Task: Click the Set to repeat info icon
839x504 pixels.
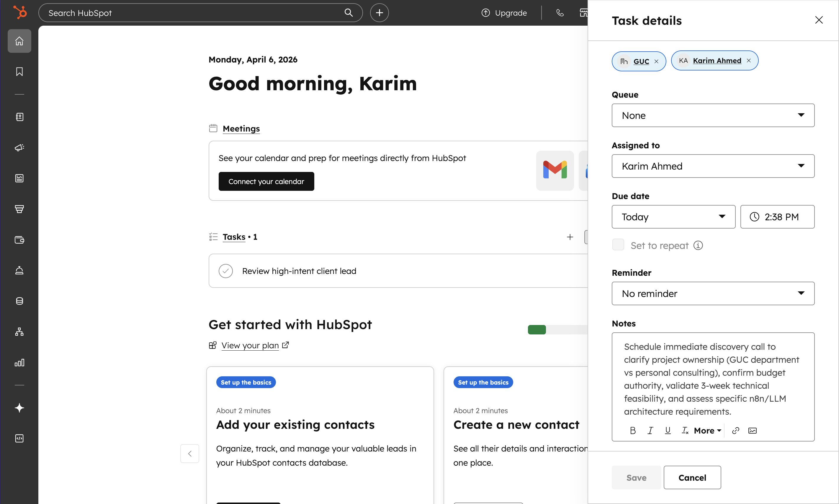Action: point(698,245)
